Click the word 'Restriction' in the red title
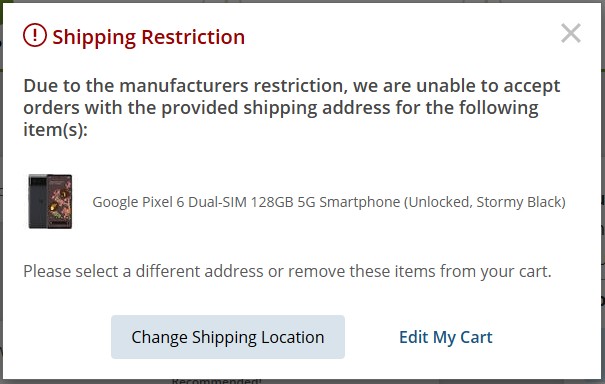Screen dimensions: 605x384 click(193, 37)
